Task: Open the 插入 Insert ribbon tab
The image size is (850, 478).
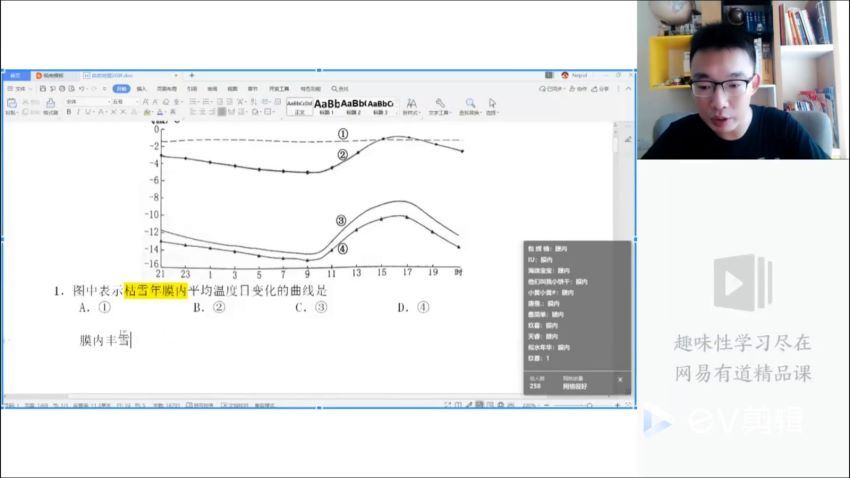Action: point(141,88)
